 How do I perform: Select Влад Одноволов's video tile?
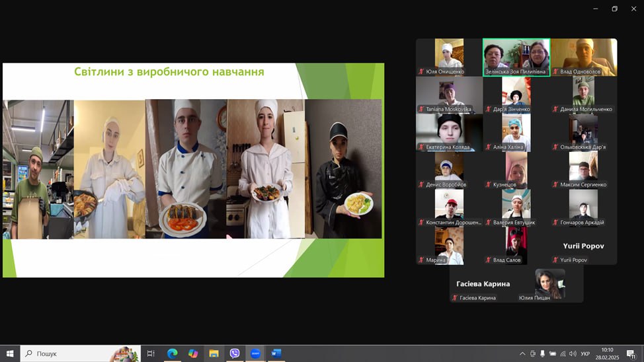[584, 57]
